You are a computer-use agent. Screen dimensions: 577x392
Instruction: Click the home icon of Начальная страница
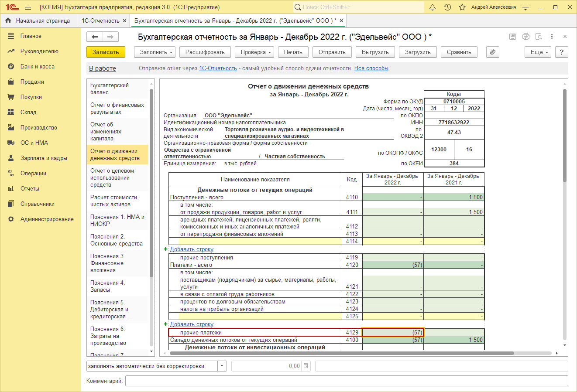click(8, 20)
